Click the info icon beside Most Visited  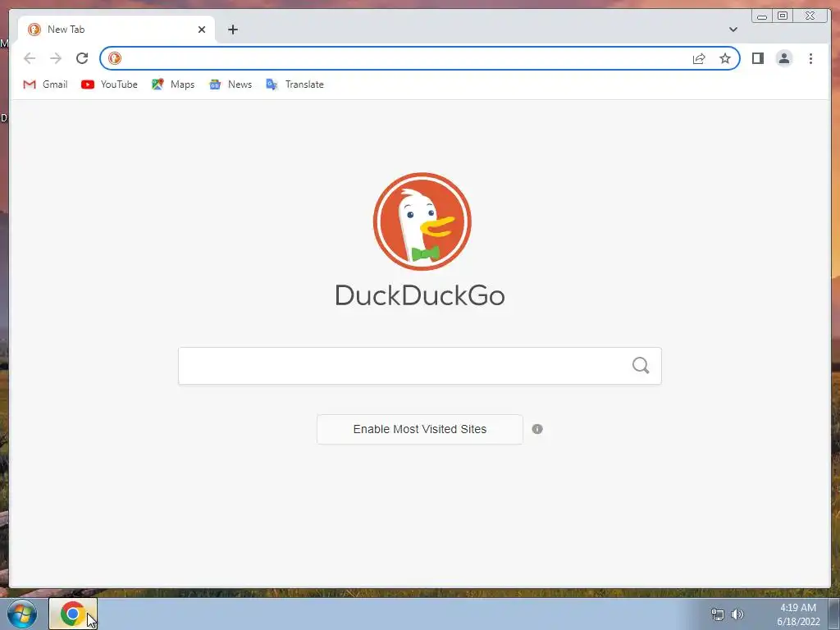point(537,429)
